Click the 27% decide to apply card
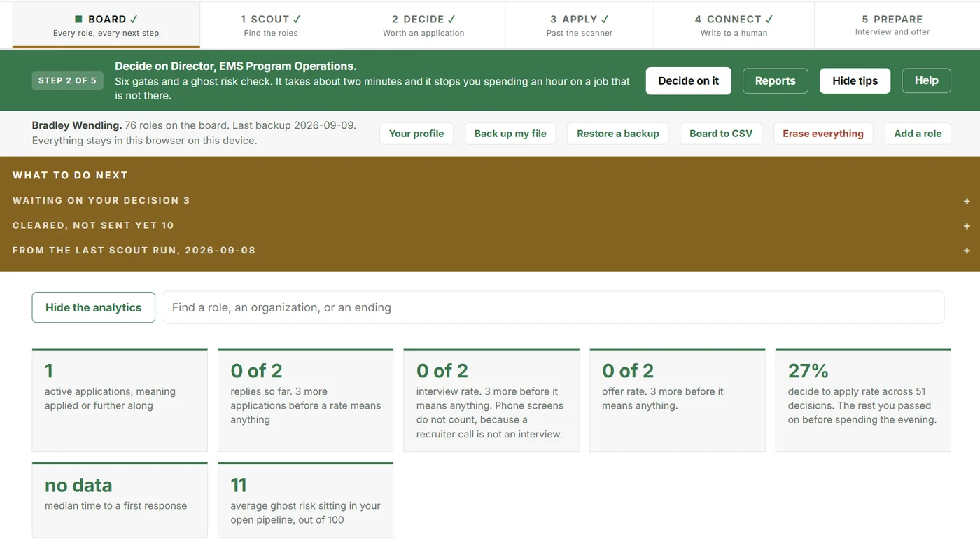Image resolution: width=980 pixels, height=541 pixels. click(x=863, y=400)
